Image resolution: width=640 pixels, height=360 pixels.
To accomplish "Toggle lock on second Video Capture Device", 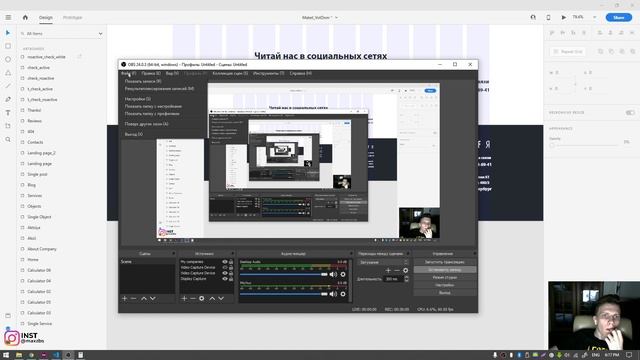I will pyautogui.click(x=231, y=273).
